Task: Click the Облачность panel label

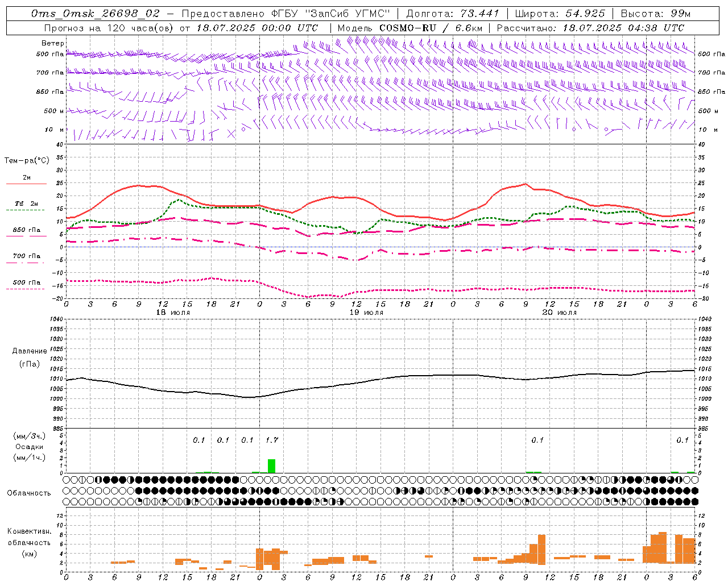Action: (x=29, y=493)
